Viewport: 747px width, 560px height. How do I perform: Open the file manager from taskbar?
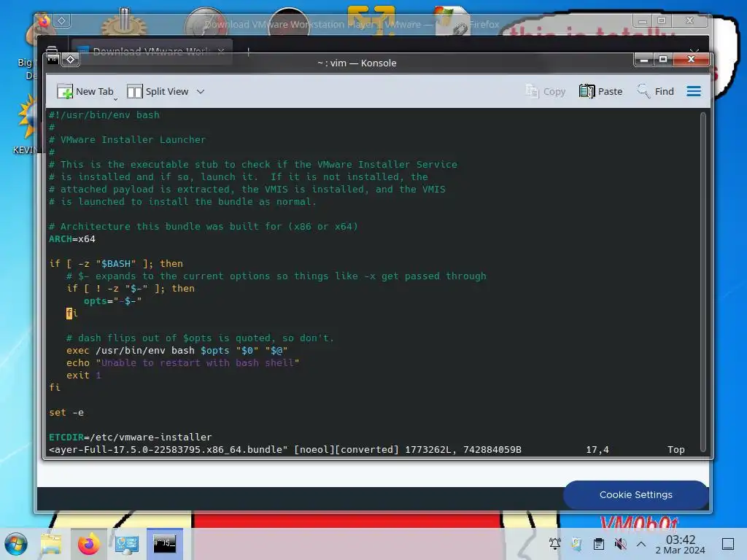[x=51, y=544]
